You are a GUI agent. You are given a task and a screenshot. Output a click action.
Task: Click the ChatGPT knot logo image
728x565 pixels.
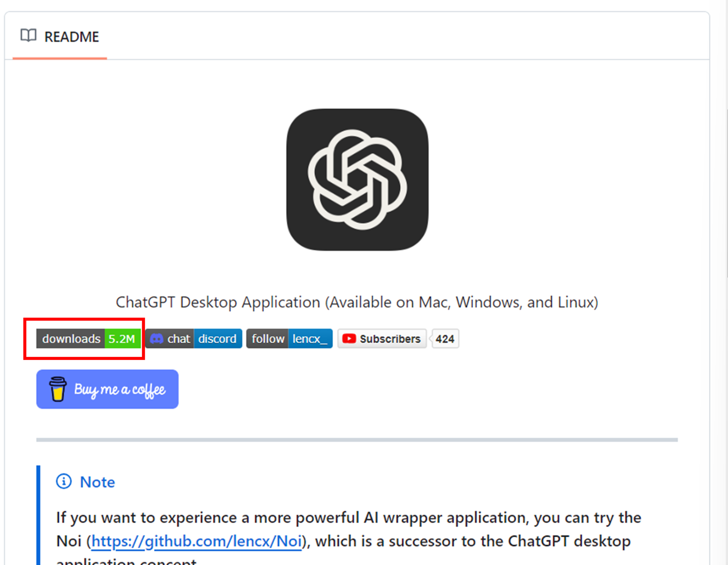click(x=357, y=180)
